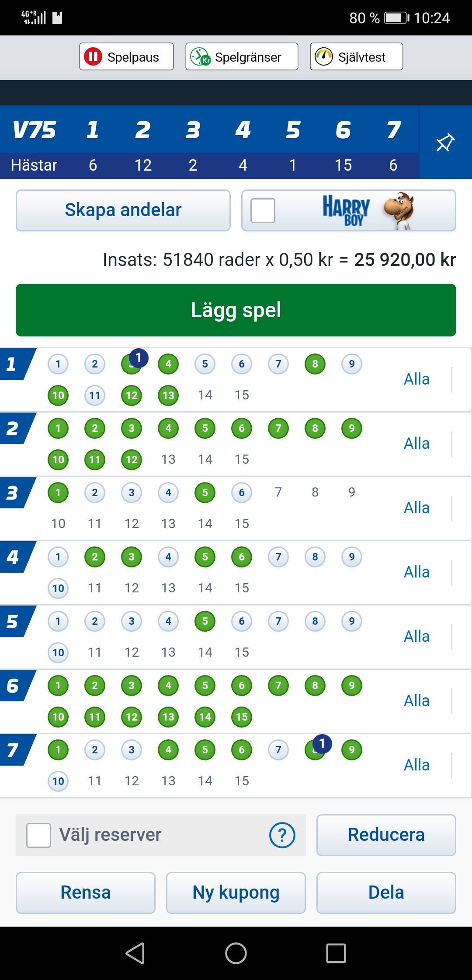Open the Självtest gauge button
The width and height of the screenshot is (472, 980).
click(356, 57)
